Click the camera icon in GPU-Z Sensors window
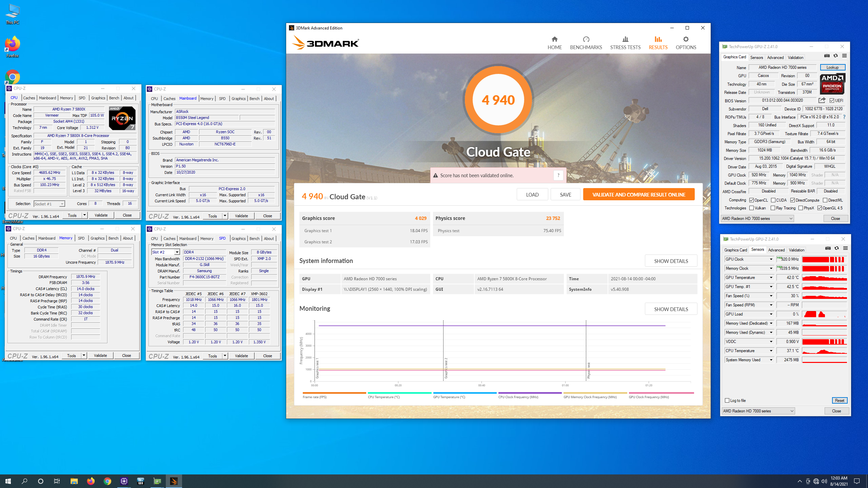Screen dimensions: 868x488 [828, 248]
